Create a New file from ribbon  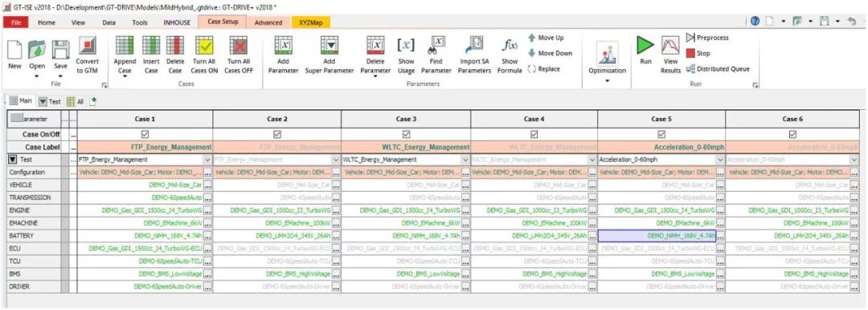click(x=15, y=55)
